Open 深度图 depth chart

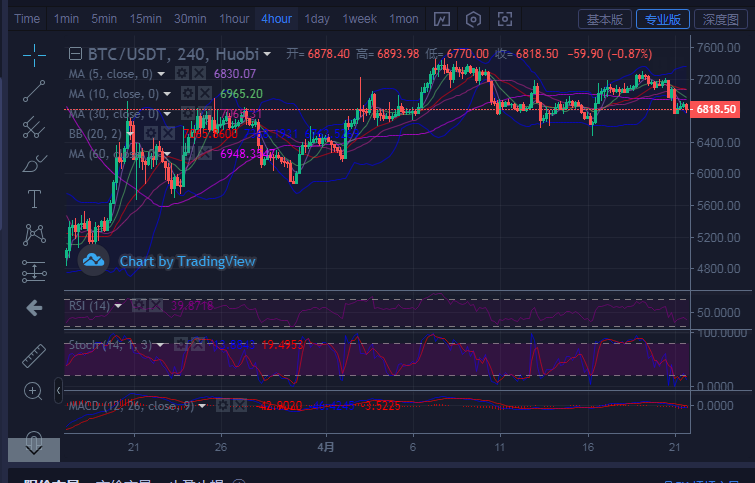pos(720,19)
